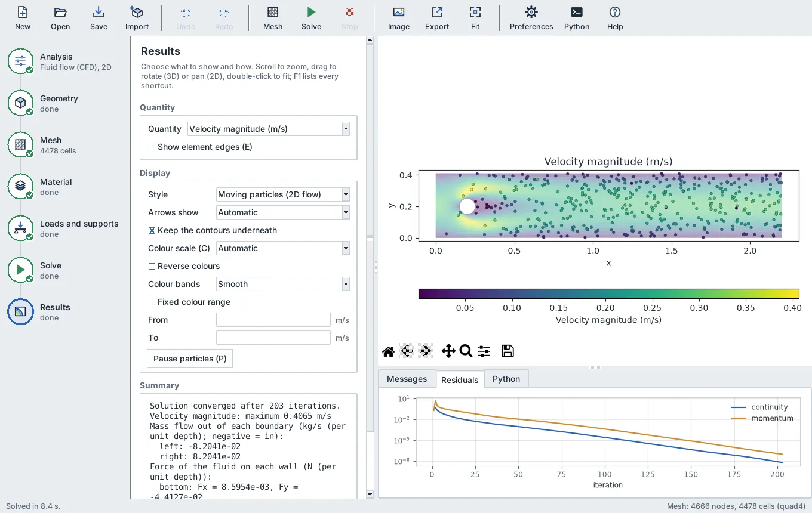This screenshot has height=513, width=812.
Task: Open the Colour scale dropdown
Action: [x=283, y=248]
